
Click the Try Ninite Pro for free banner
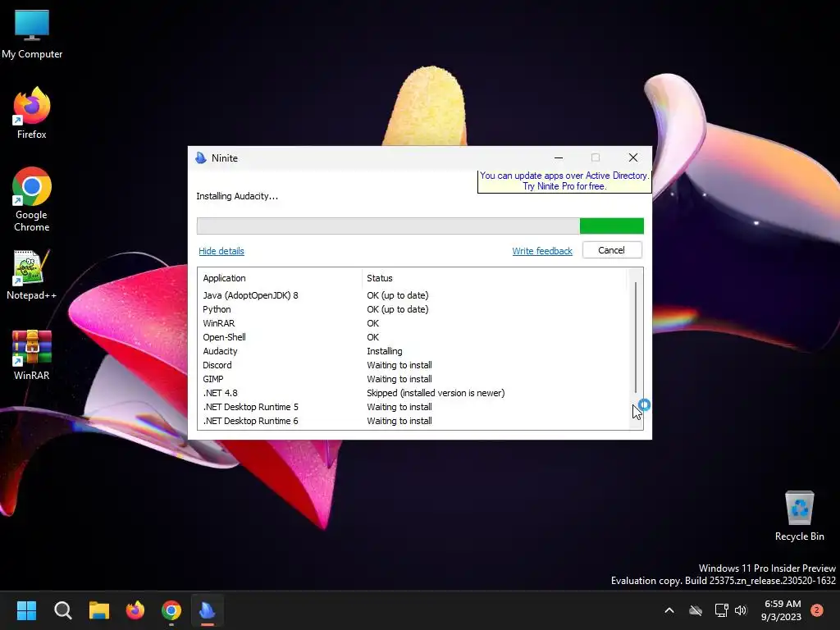pos(564,181)
